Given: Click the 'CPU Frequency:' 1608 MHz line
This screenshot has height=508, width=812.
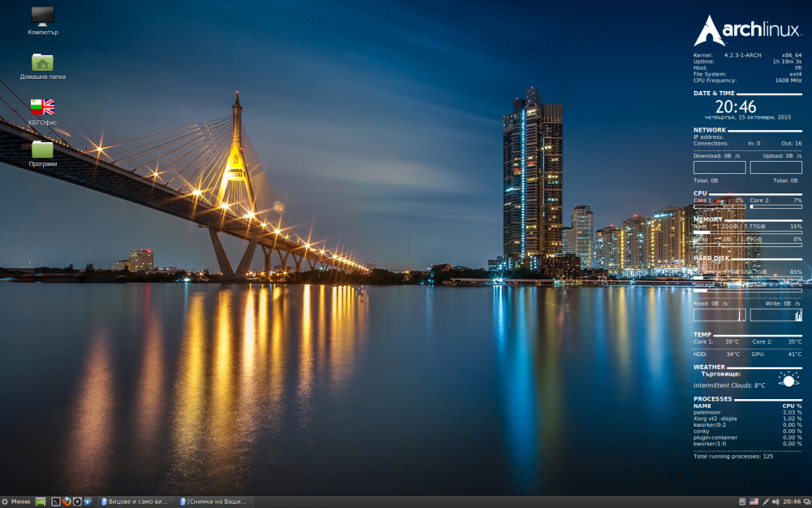Looking at the screenshot, I should coord(747,80).
